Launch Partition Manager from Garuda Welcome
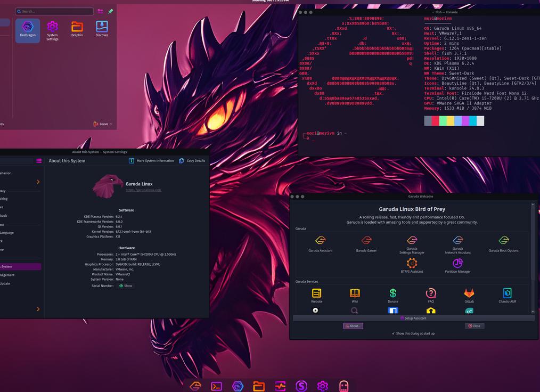540x392 pixels. 457,266
